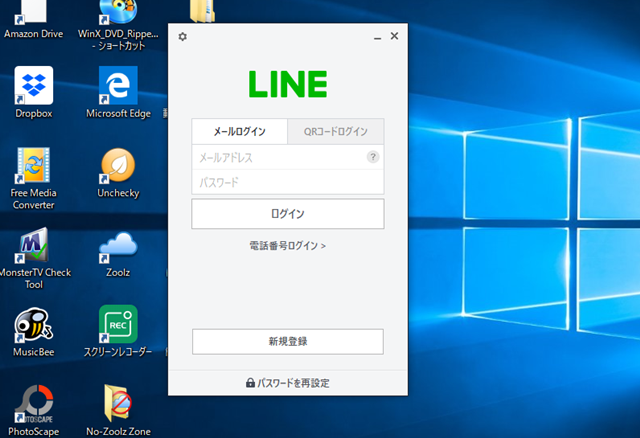Open LINE settings gear icon
The height and width of the screenshot is (438, 640).
[x=182, y=37]
